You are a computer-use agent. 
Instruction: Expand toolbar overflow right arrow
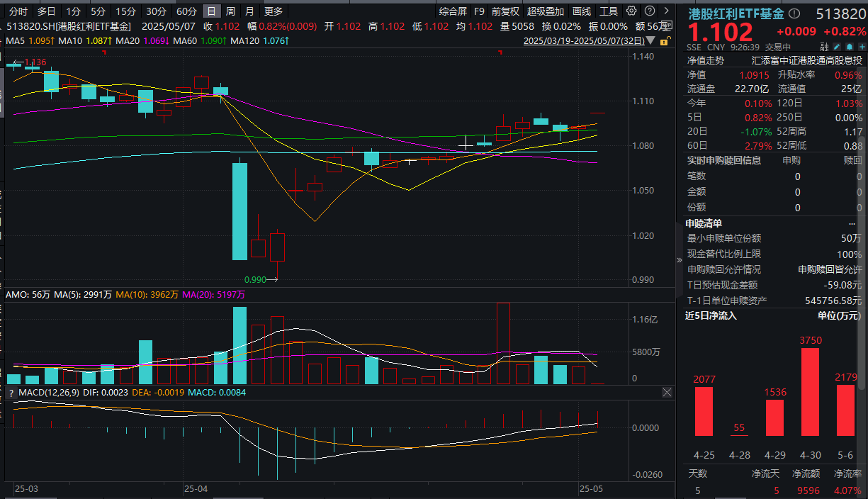tap(665, 11)
